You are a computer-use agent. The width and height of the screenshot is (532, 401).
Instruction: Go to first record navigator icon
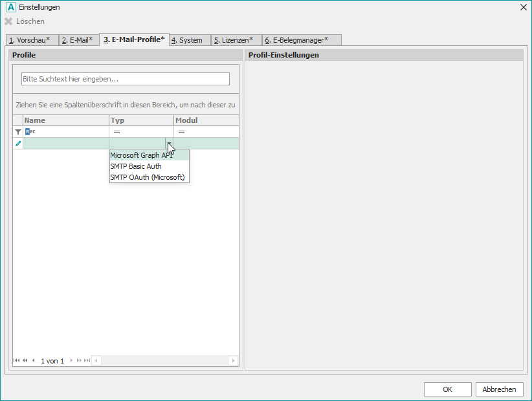(x=16, y=360)
